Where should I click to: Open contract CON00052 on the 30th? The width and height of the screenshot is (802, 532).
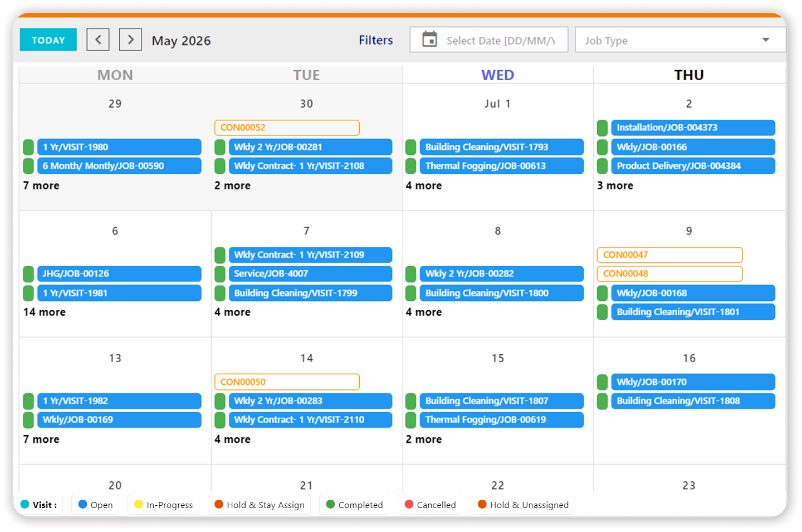pos(287,128)
